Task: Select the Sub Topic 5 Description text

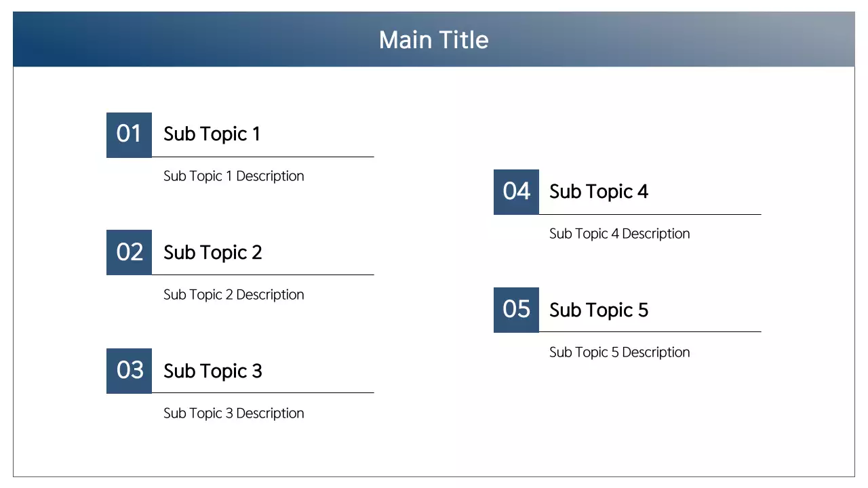Action: 619,352
